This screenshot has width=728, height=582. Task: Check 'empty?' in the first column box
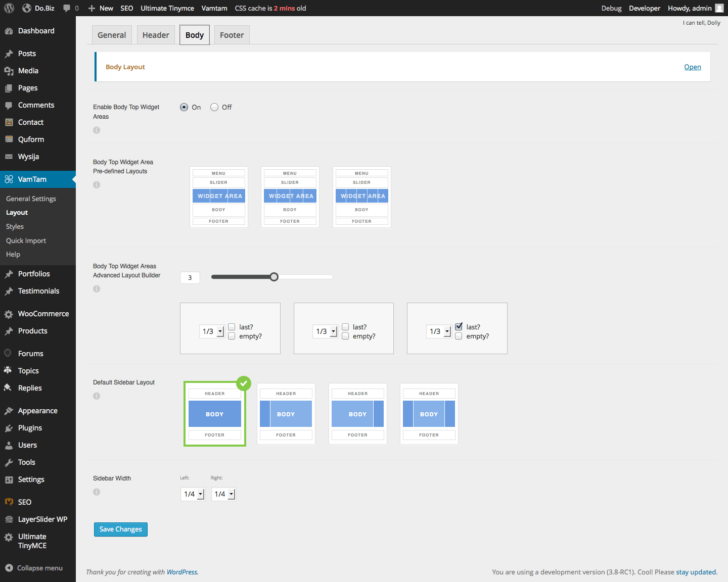[x=232, y=336]
